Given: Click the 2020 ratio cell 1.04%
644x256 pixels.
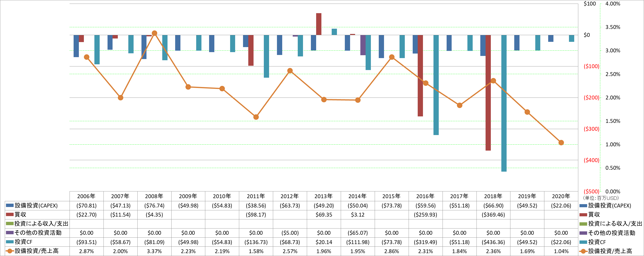Looking at the screenshot, I should (561, 251).
